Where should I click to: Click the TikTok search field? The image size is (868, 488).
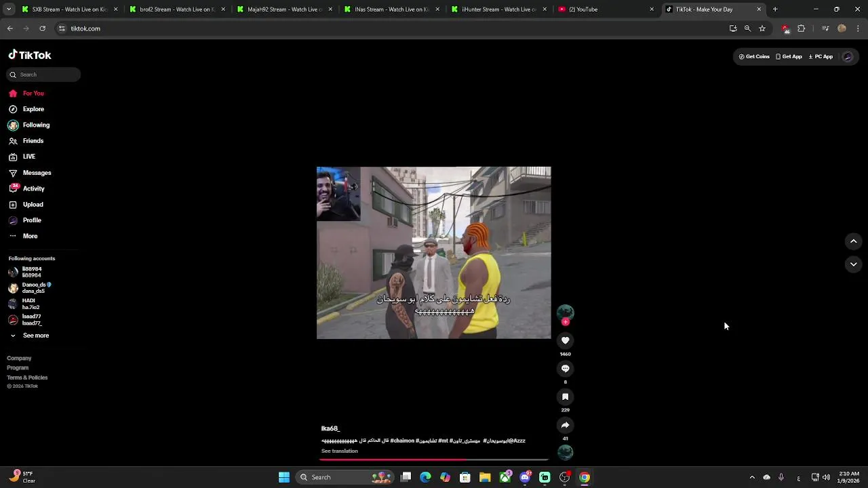[44, 75]
